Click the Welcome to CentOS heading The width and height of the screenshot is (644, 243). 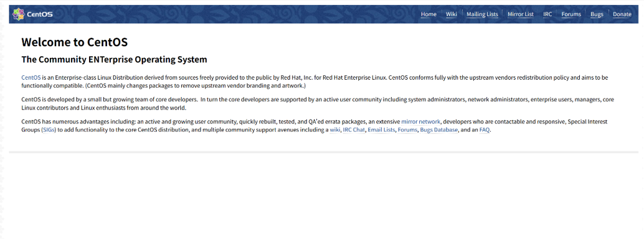[x=74, y=42]
